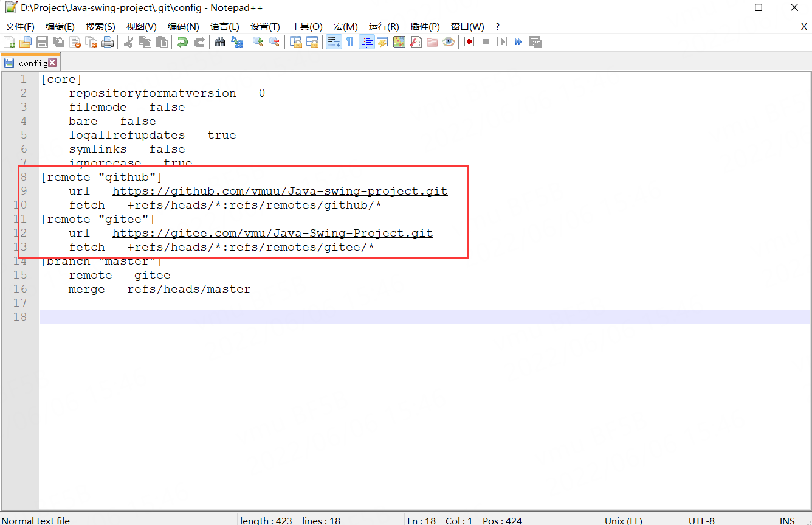Image resolution: width=812 pixels, height=525 pixels.
Task: Toggle the INS insert mode indicator
Action: [x=787, y=521]
